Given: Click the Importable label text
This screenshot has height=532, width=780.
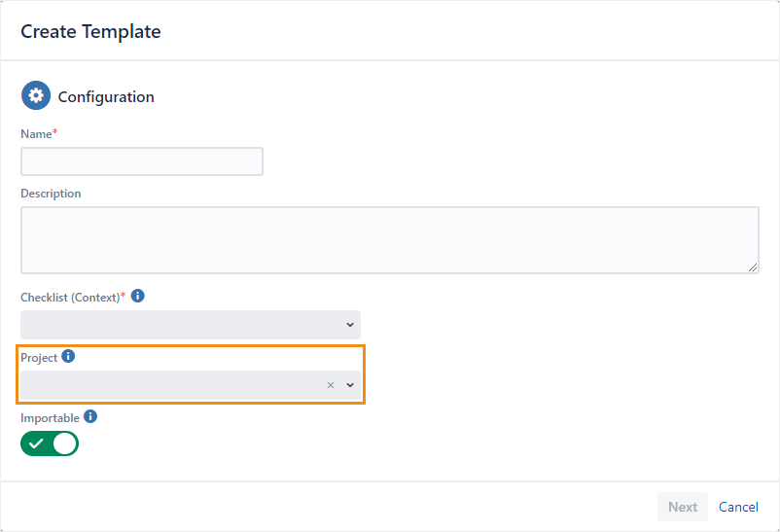Looking at the screenshot, I should coord(50,417).
